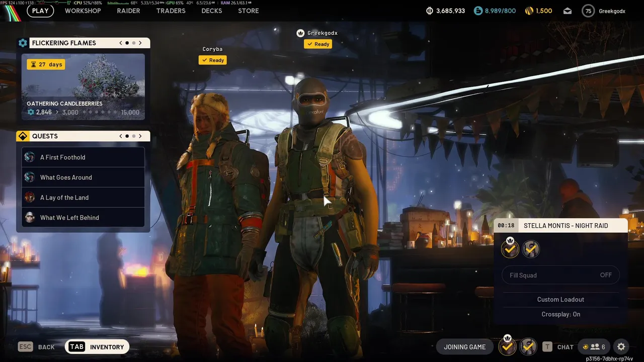Open the Custom Loadout option

pos(560,300)
